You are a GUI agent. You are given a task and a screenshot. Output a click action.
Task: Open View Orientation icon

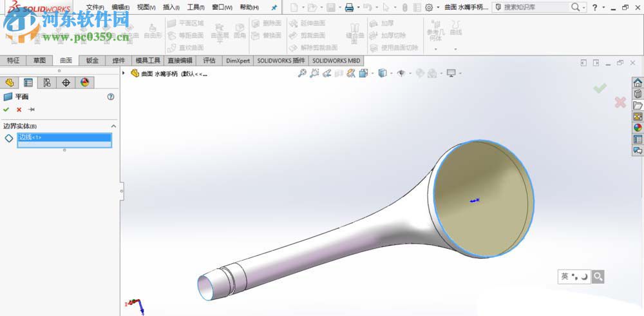(x=363, y=74)
